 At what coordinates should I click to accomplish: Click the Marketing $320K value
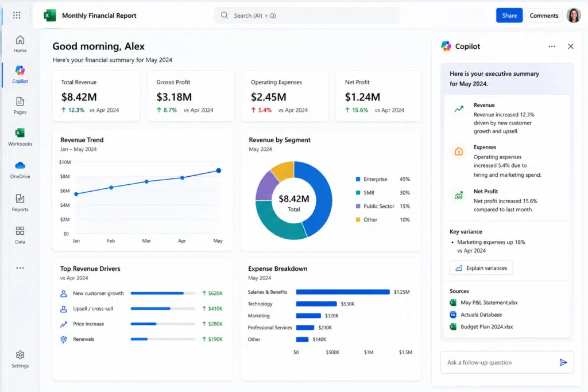point(331,316)
